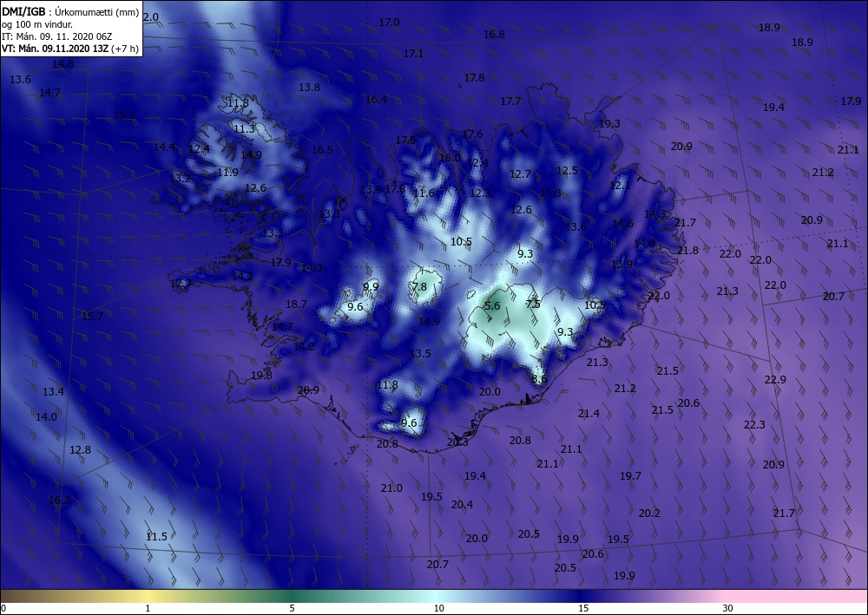Click legend tick label 0 on the color bar
Image resolution: width=868 pixels, height=615 pixels.
point(3,608)
